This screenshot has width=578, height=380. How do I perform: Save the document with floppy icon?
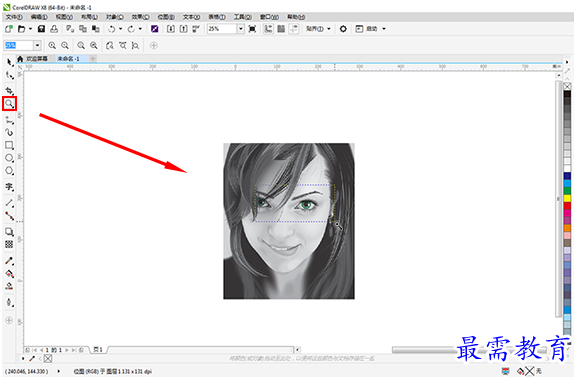42,29
